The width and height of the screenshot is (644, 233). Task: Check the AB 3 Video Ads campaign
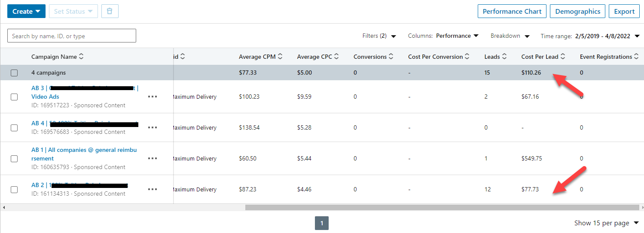(14, 97)
